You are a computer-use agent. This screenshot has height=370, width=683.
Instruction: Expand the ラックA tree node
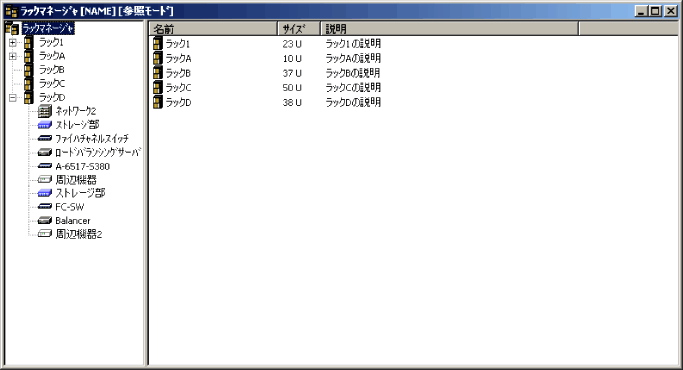[x=13, y=56]
